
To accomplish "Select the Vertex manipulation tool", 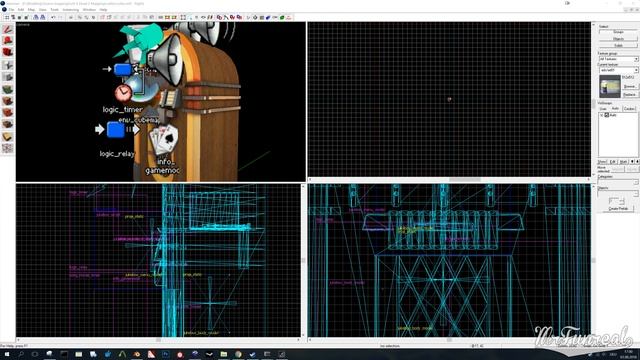I will pos(7,148).
